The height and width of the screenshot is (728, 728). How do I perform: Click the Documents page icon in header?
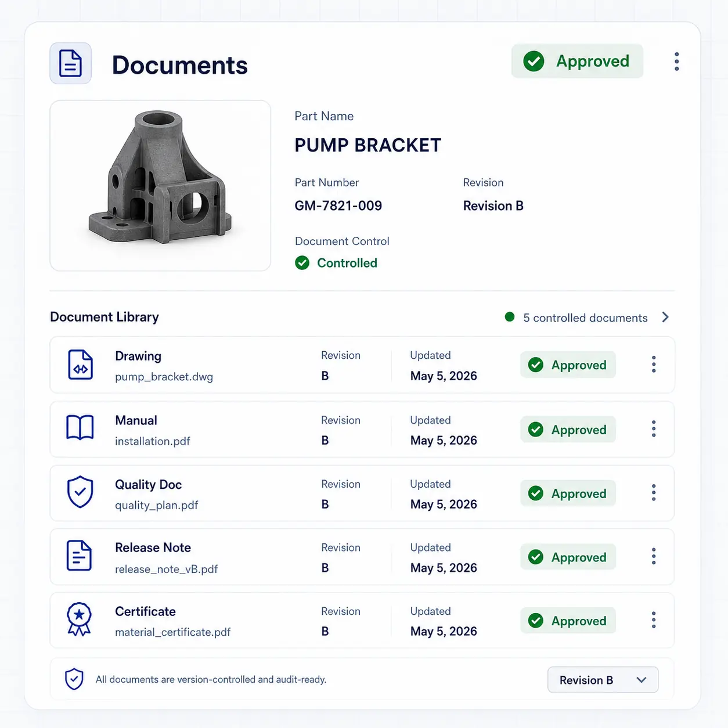(x=70, y=63)
